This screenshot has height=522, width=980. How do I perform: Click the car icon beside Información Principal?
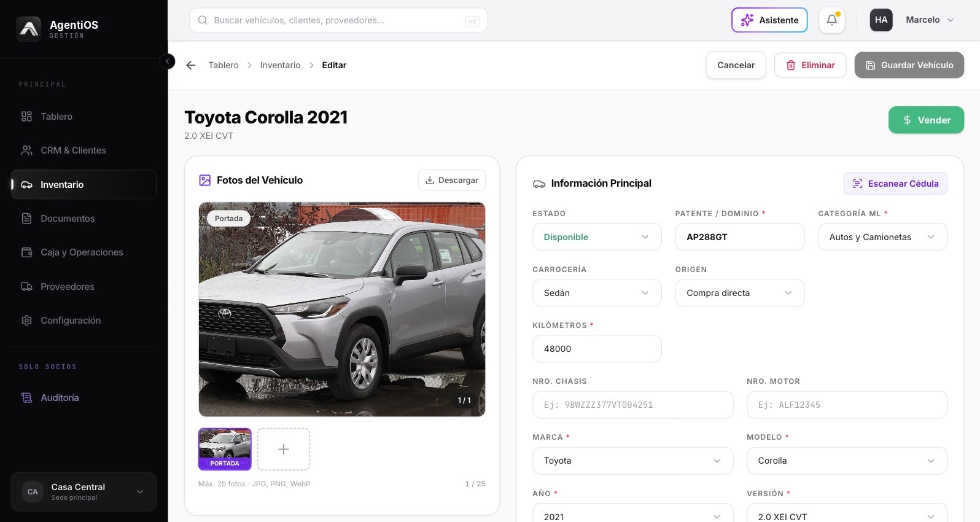coord(539,184)
